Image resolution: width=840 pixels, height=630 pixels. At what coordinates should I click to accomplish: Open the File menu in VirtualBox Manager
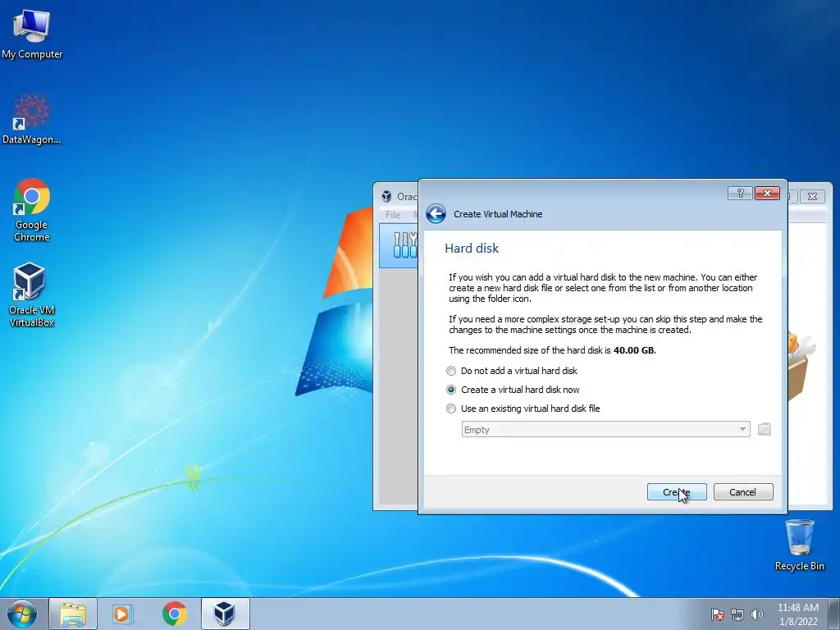[x=393, y=215]
